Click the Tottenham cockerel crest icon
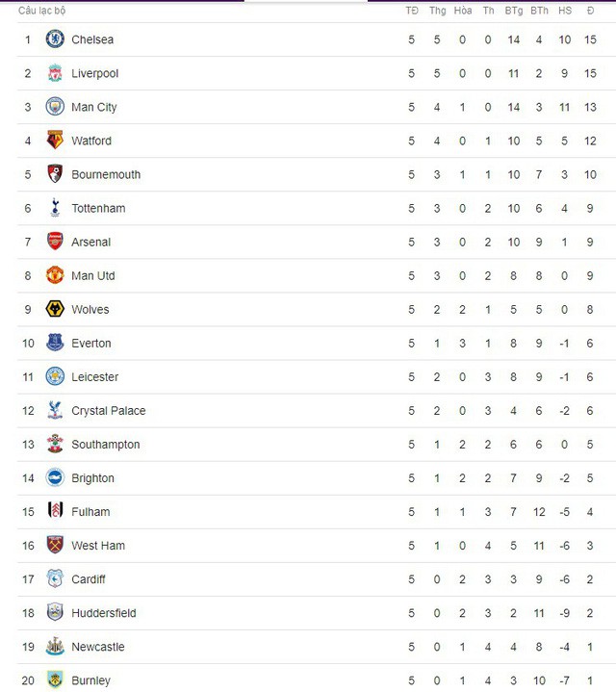This screenshot has height=692, width=616. [x=55, y=208]
